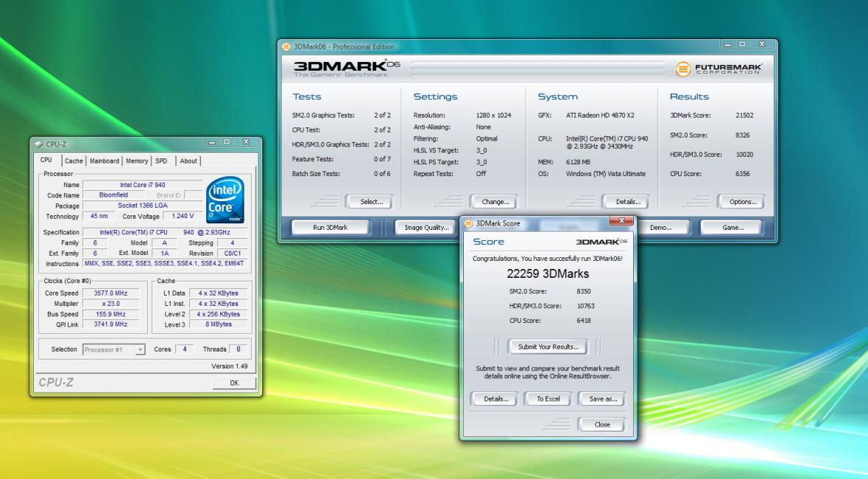
Task: Click the 3DMark06 Gamers' Benchmark logo
Action: [347, 69]
